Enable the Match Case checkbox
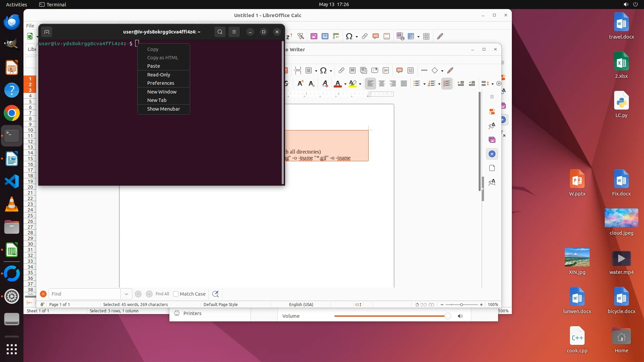This screenshot has width=644, height=362. pos(176,294)
